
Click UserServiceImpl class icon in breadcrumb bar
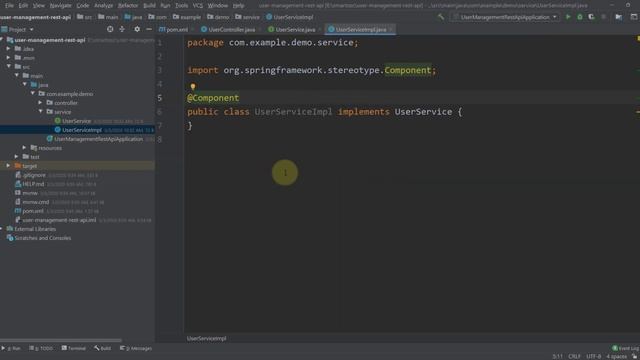(x=269, y=17)
